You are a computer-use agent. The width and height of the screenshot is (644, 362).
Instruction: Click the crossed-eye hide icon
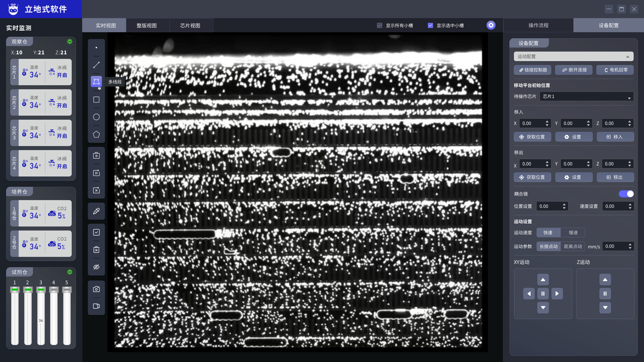coord(96,267)
